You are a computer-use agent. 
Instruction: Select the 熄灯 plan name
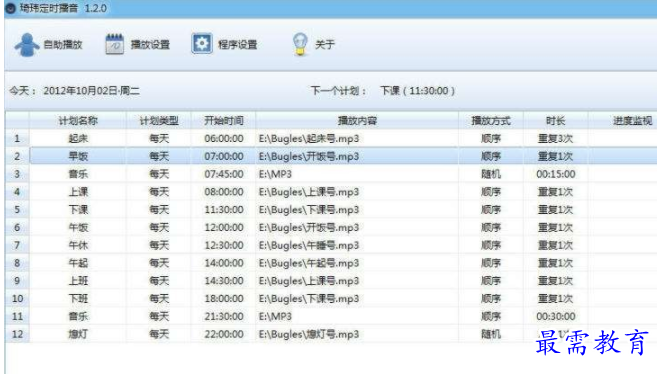pos(78,334)
